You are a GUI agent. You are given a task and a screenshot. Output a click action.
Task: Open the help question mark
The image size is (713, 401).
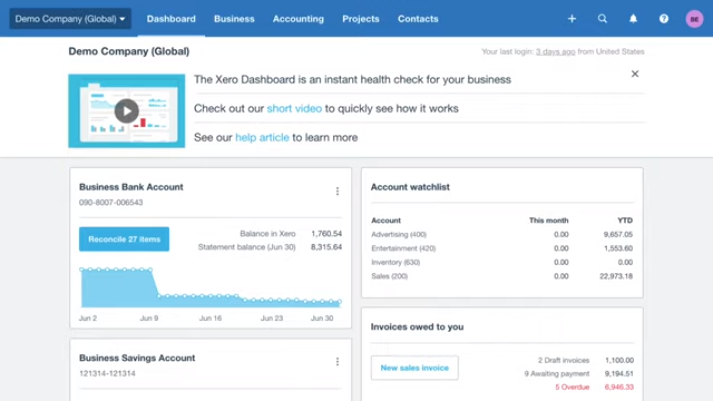664,19
